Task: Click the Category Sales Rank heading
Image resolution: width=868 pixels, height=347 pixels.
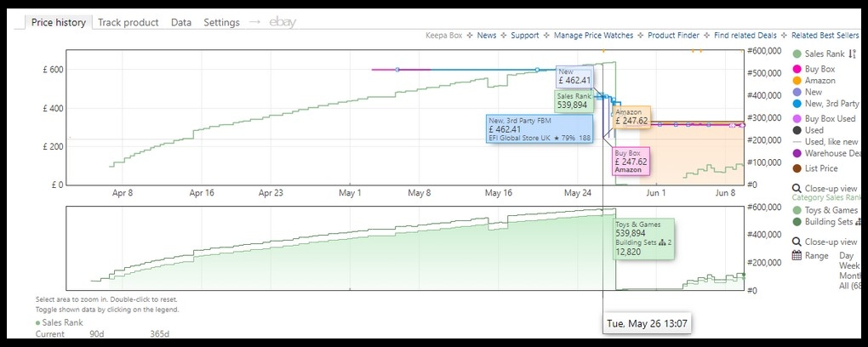Action: [x=826, y=197]
